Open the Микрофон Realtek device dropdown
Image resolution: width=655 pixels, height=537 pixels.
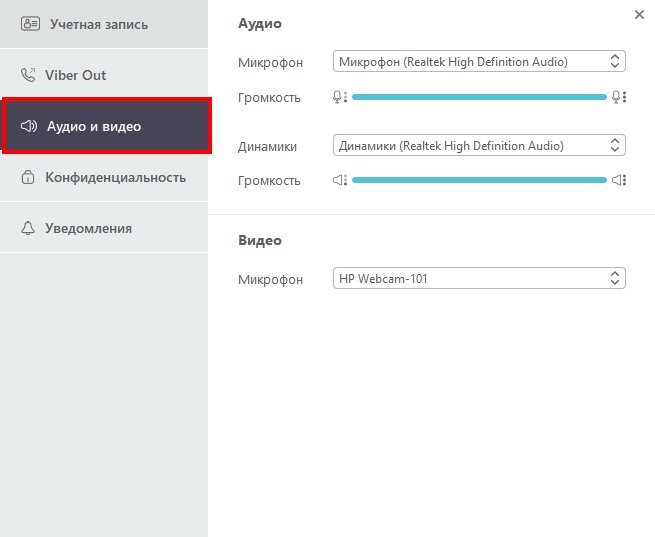click(479, 62)
